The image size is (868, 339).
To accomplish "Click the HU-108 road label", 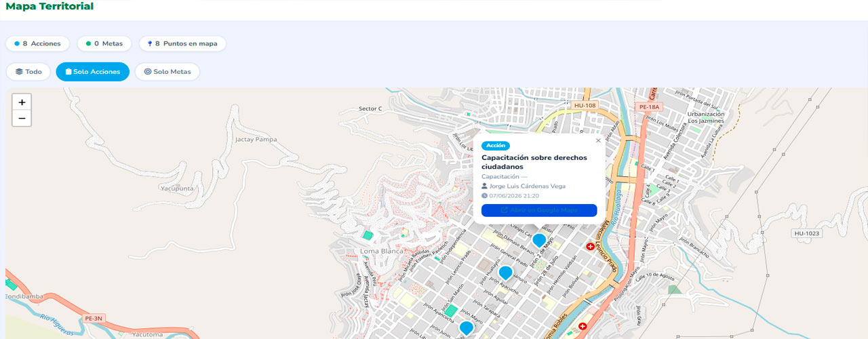I will [x=585, y=106].
